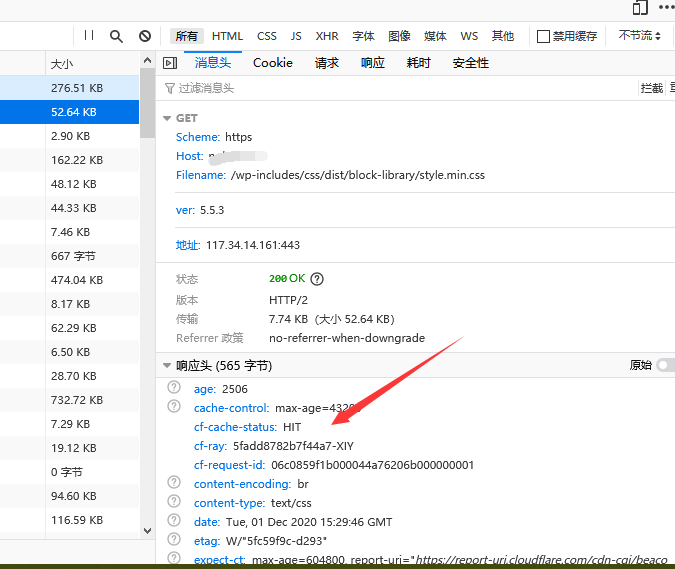Viewport: 675px width, 569px height.
Task: Open the help icon beside the etag header
Action: (x=174, y=539)
